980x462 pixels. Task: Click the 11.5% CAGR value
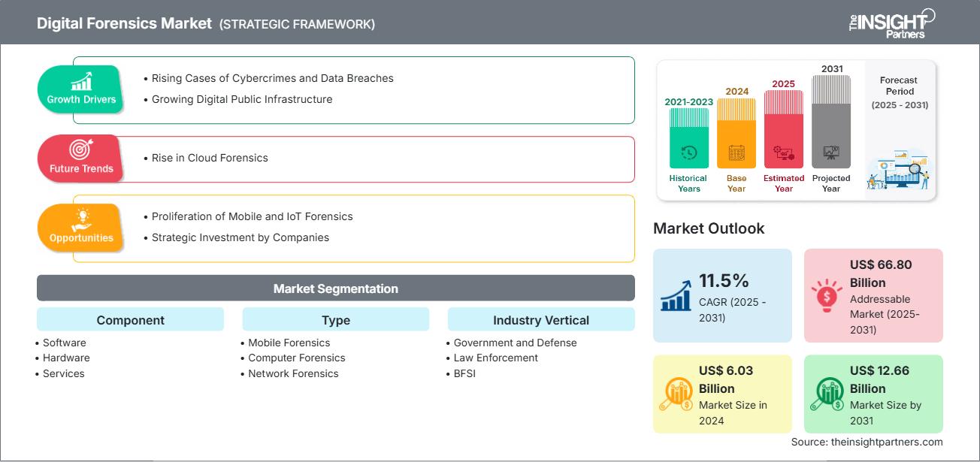[724, 281]
